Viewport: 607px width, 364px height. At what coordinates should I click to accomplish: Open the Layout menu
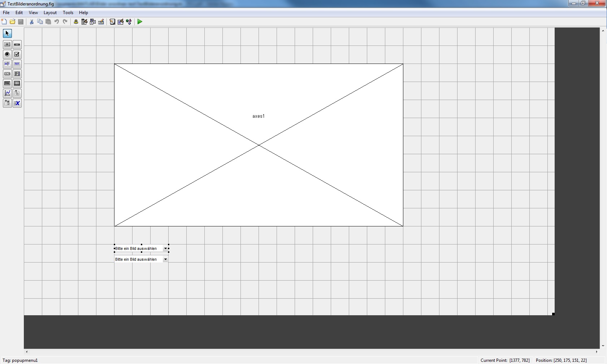[50, 13]
